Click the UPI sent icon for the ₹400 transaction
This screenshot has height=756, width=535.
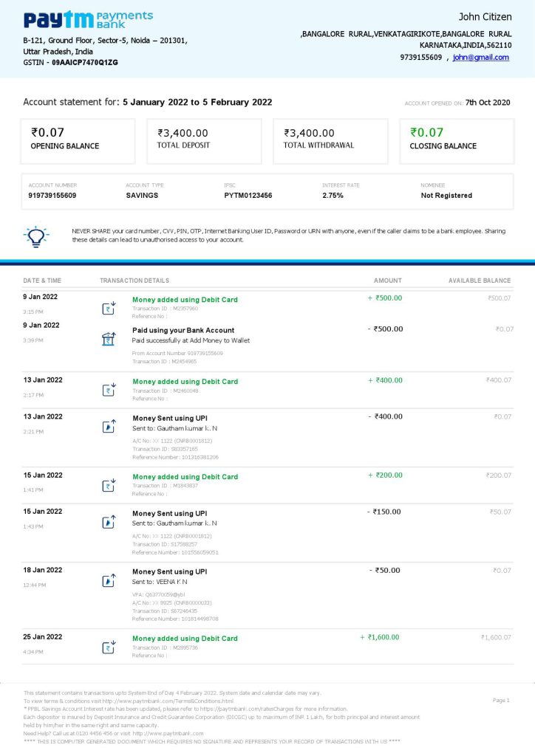pyautogui.click(x=109, y=426)
